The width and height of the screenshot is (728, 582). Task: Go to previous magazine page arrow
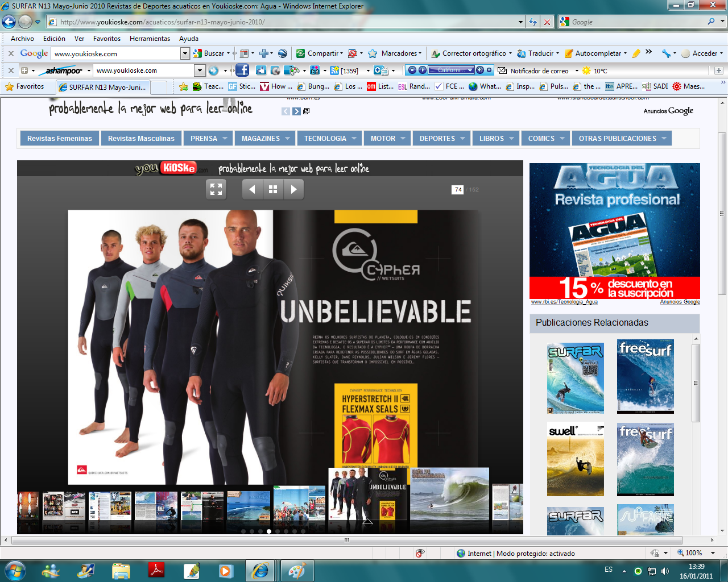[252, 189]
